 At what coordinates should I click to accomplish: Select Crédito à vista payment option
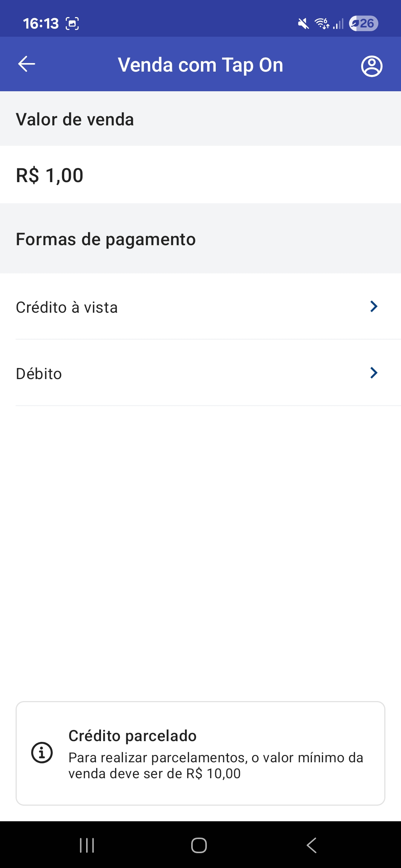[67, 308]
